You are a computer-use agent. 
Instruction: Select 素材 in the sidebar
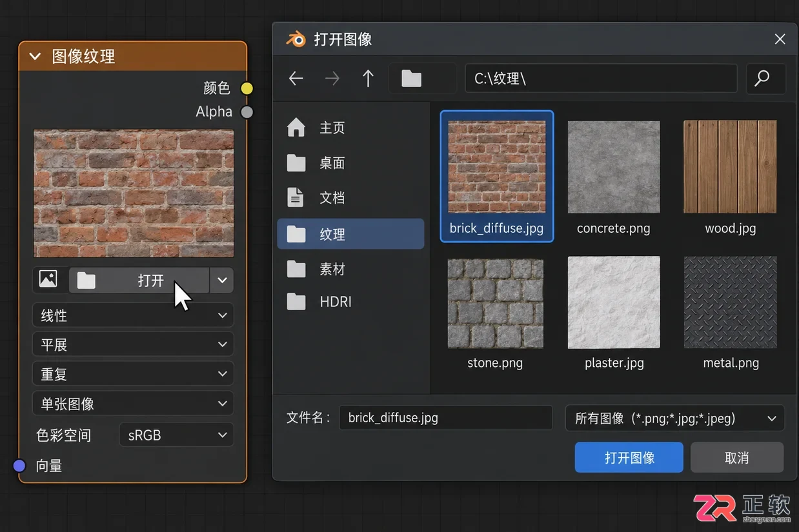(x=350, y=268)
